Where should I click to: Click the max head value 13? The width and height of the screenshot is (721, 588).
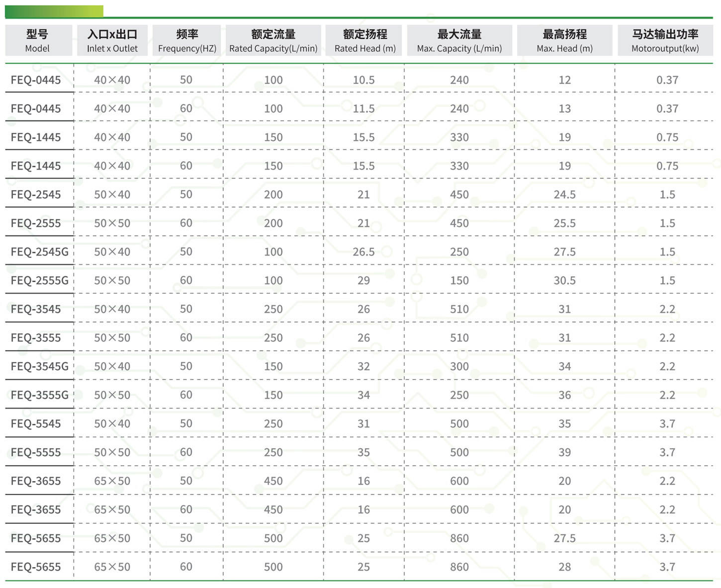pos(565,109)
